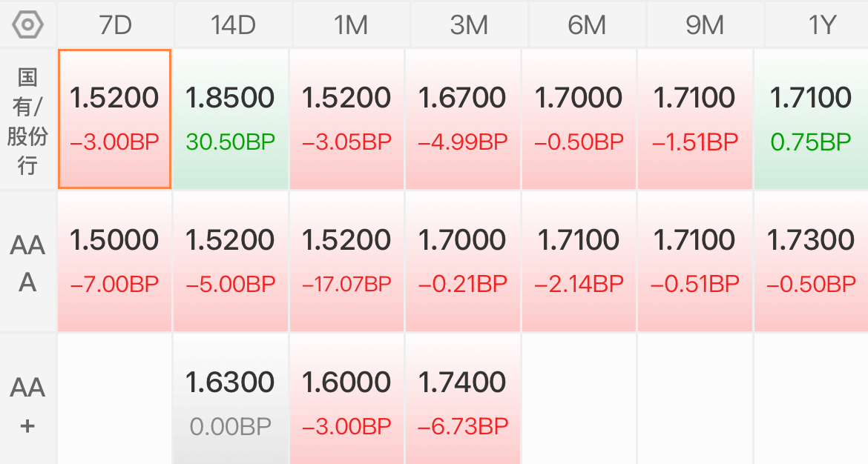Screen dimensions: 868x464
Task: Open highlighted 7D 1.5200 state-bank cell
Action: pyautogui.click(x=114, y=119)
